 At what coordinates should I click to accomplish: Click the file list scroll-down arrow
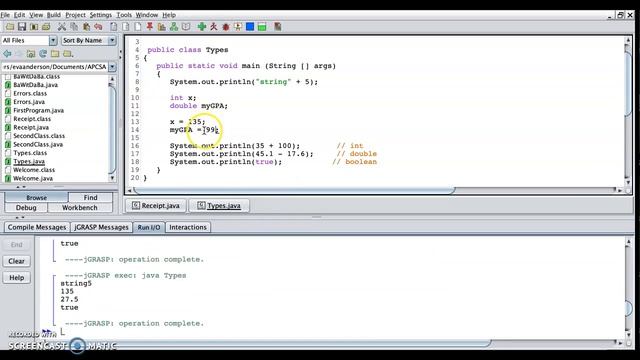coord(112,178)
